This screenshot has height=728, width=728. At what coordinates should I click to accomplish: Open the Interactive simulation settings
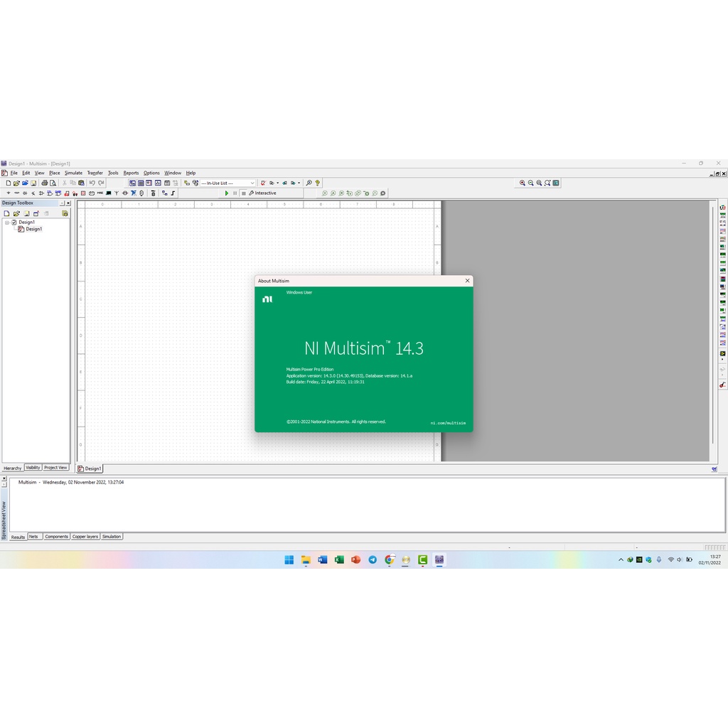pos(262,193)
